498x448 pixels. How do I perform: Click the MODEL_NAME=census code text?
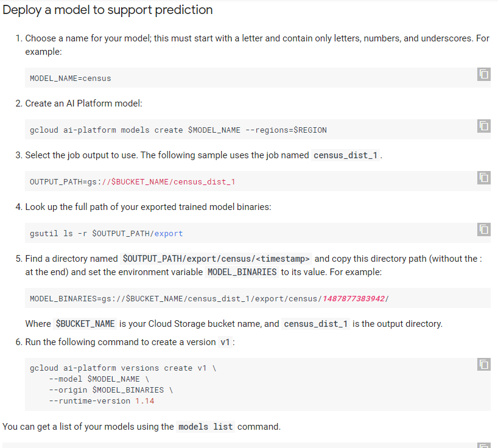tap(70, 79)
